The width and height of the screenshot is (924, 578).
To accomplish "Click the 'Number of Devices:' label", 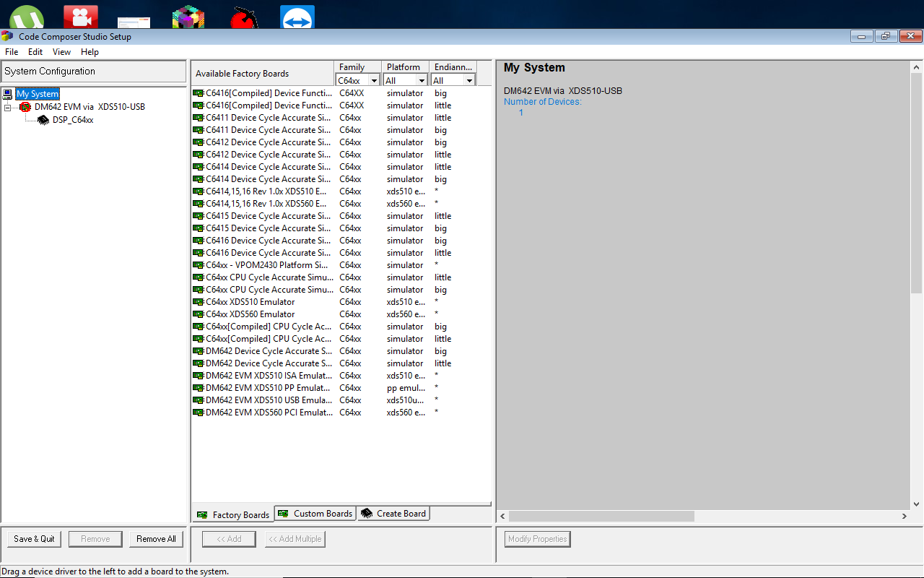I will point(543,102).
